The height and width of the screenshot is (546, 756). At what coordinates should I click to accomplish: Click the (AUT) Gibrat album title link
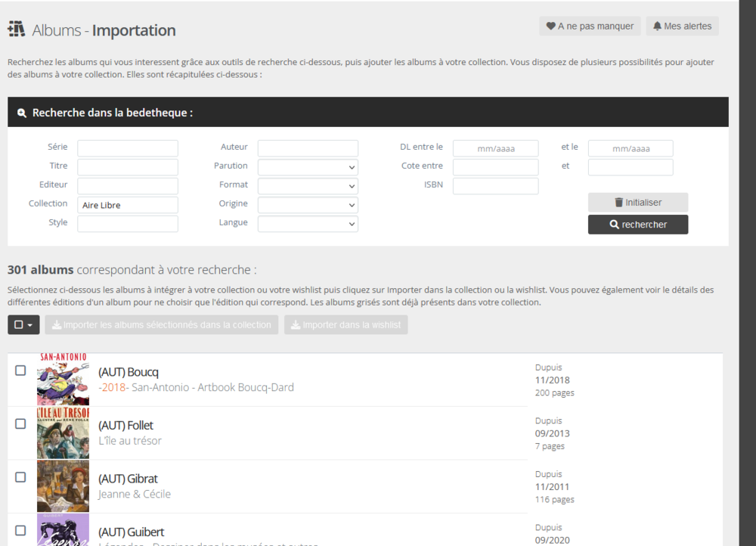pos(128,479)
